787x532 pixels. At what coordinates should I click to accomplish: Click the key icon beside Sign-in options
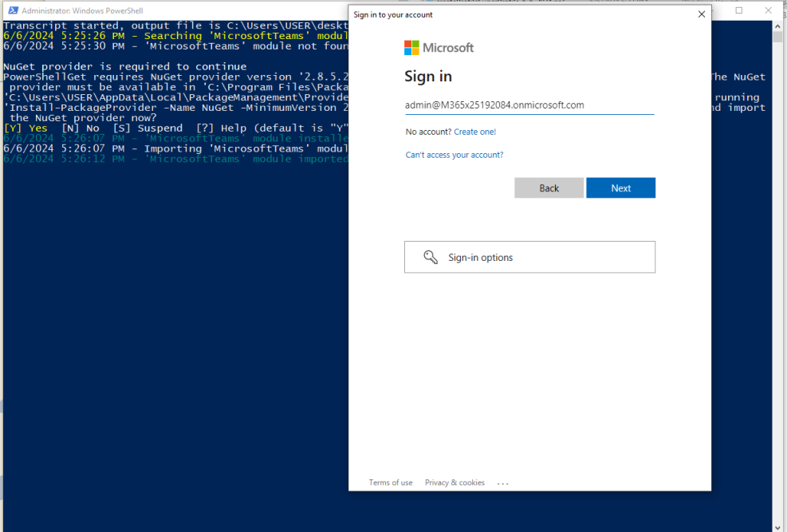coord(431,257)
